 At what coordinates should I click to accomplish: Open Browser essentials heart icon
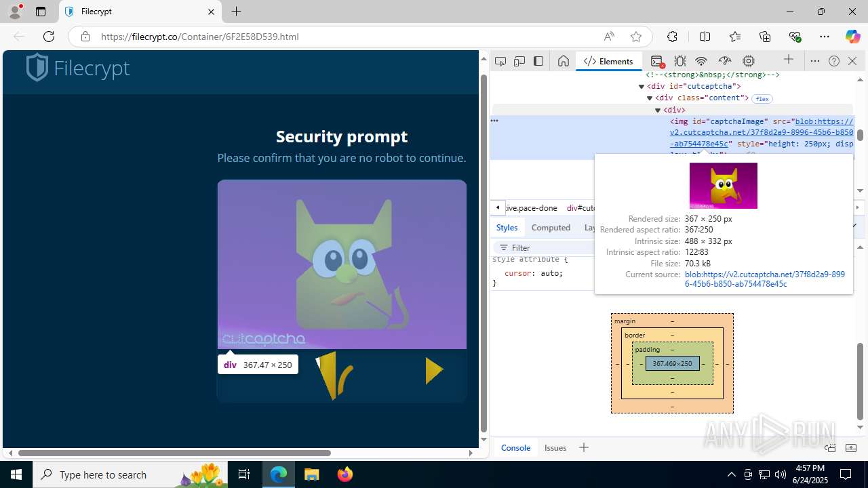[x=795, y=37]
